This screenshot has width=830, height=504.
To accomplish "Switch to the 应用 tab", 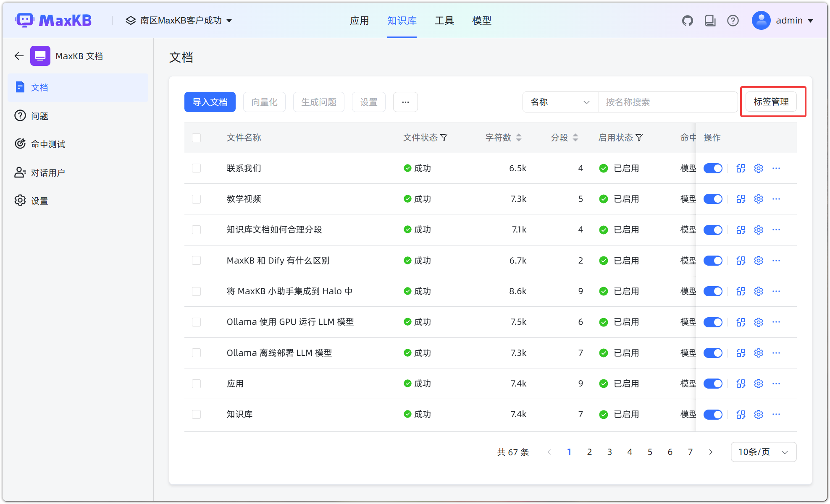I will 360,20.
